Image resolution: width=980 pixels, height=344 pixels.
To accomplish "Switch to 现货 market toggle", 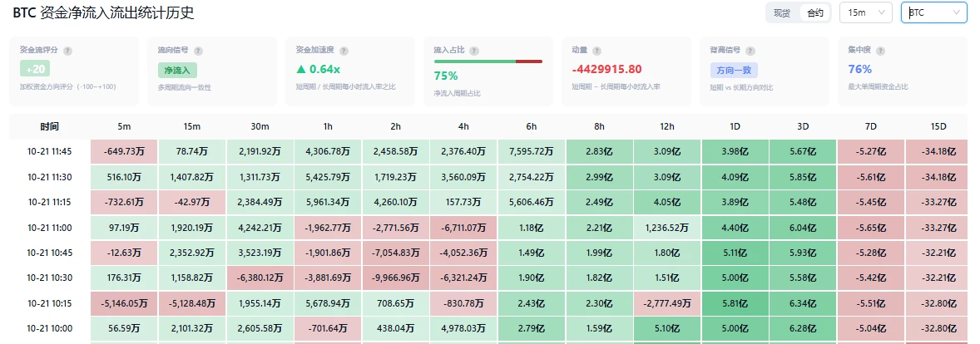I will pos(782,12).
